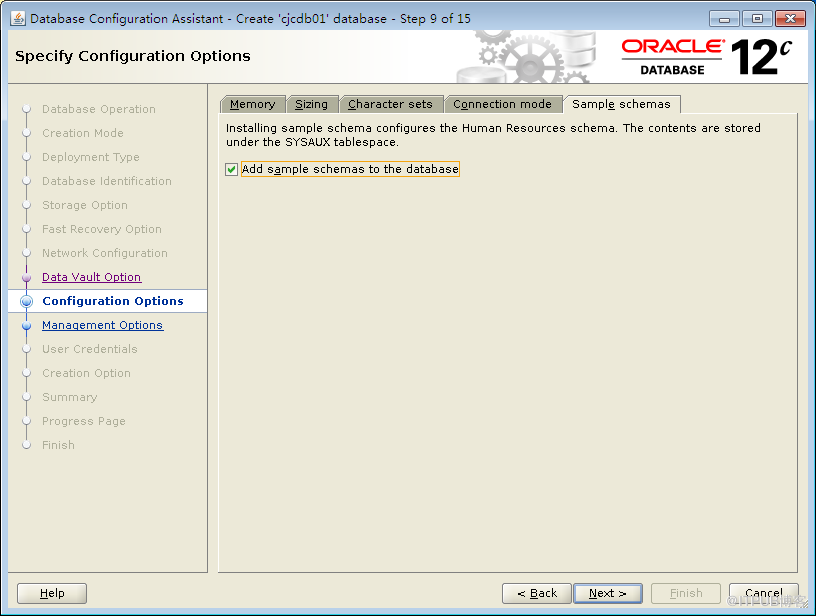Viewport: 816px width, 616px height.
Task: Click the final Finish step text in sidebar
Action: [x=58, y=445]
